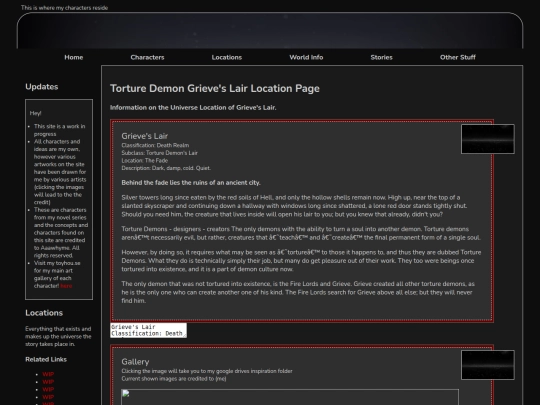Click 'This is where my characters reside' tagline
The width and height of the screenshot is (540, 405).
(x=64, y=8)
